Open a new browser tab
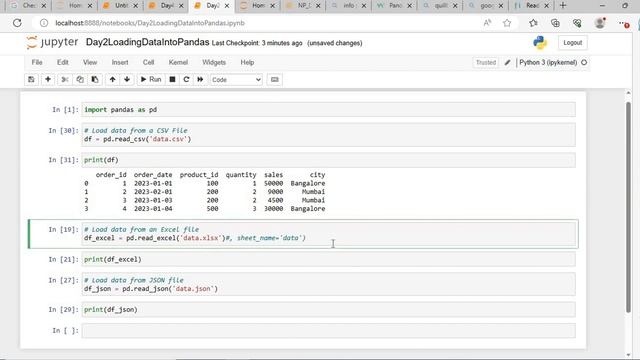The height and width of the screenshot is (360, 640). pos(563,6)
